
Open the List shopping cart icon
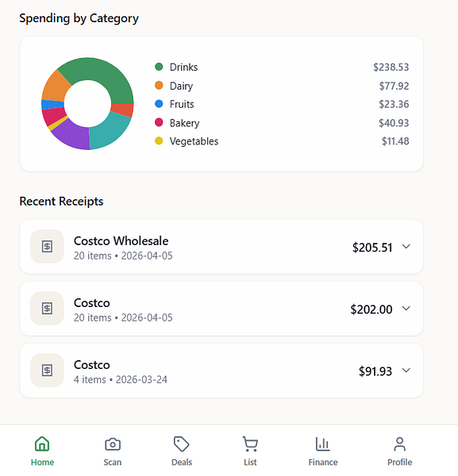point(250,444)
